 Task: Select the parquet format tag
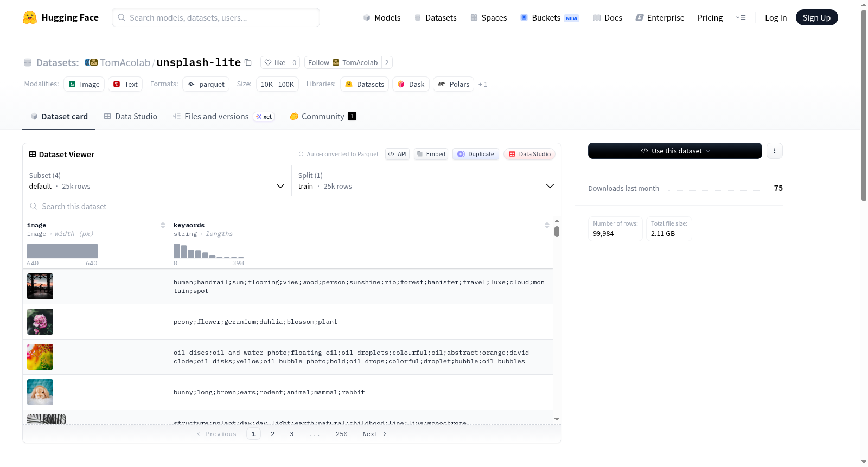[206, 84]
